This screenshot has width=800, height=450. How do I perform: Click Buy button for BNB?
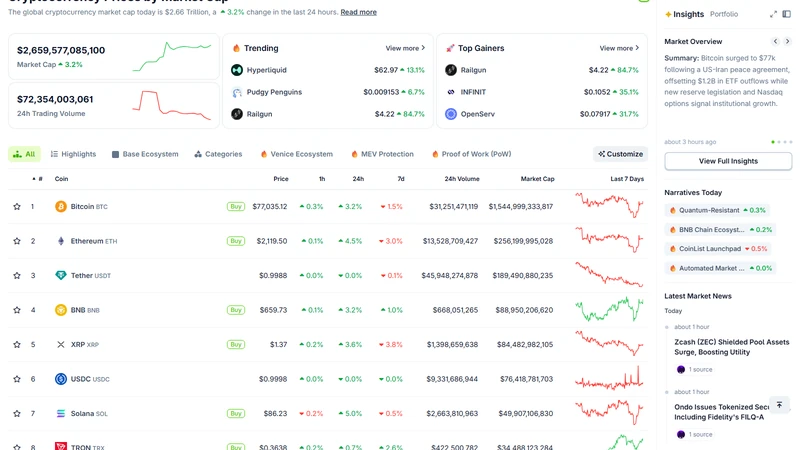tap(236, 310)
